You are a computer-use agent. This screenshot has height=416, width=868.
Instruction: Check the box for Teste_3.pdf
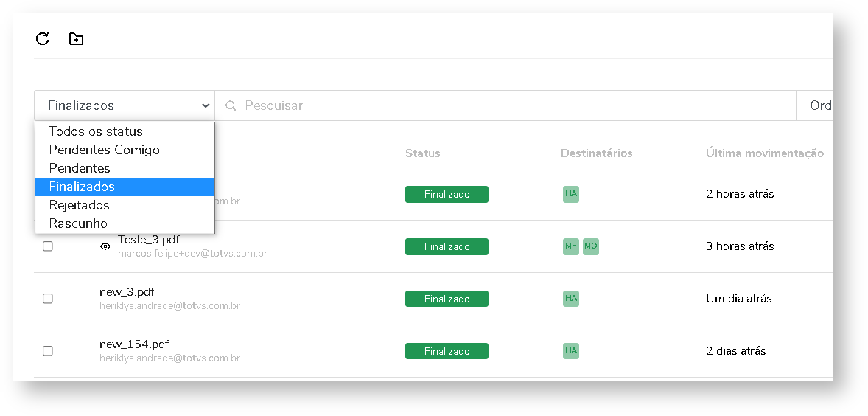pyautogui.click(x=48, y=246)
